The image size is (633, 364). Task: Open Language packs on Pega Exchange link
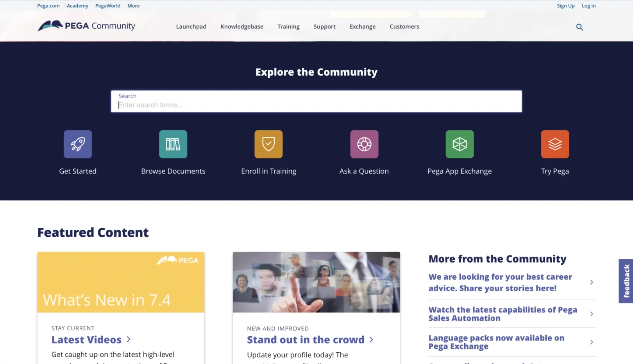tap(497, 342)
